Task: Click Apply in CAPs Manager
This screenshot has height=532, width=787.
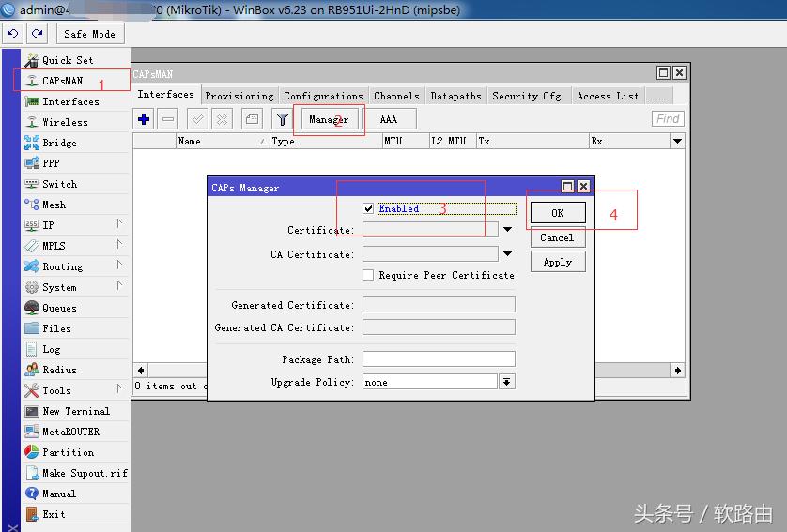Action: [x=558, y=262]
